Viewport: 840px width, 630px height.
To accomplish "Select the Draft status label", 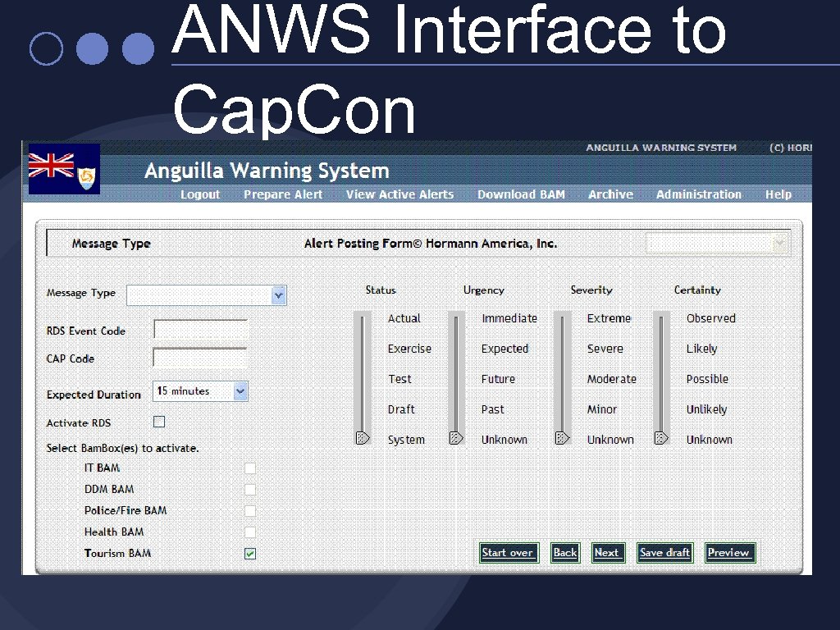I will coord(401,409).
